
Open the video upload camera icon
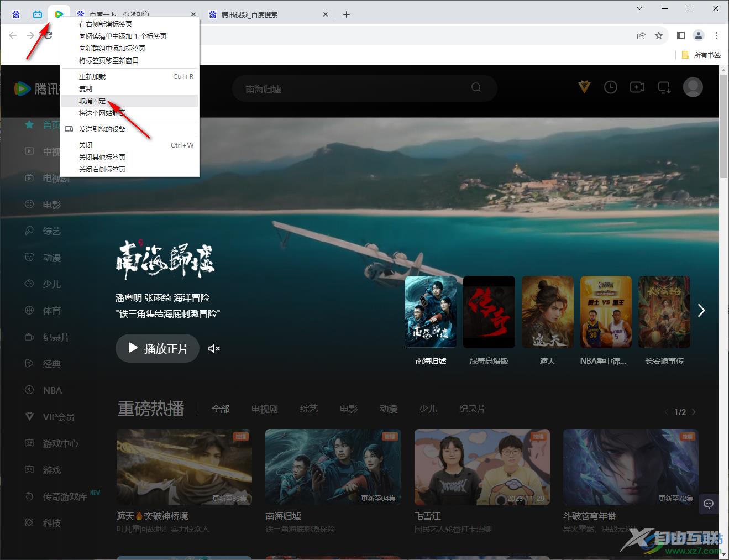coord(637,87)
